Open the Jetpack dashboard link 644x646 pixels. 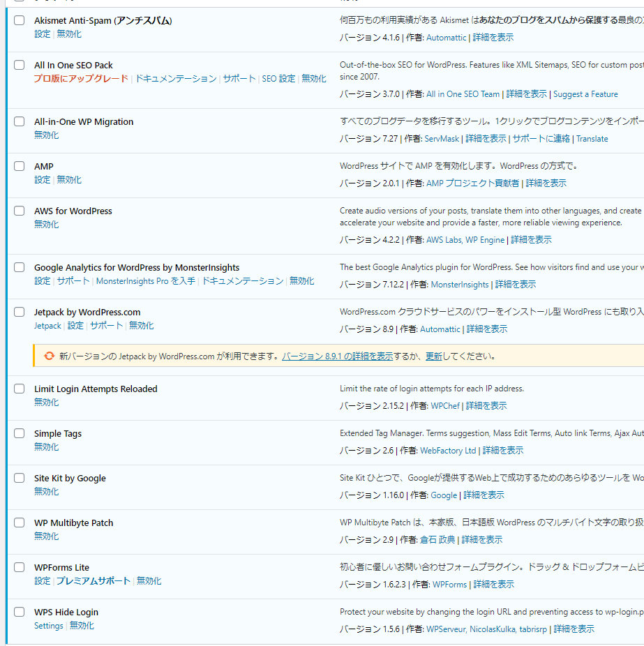[x=47, y=326]
